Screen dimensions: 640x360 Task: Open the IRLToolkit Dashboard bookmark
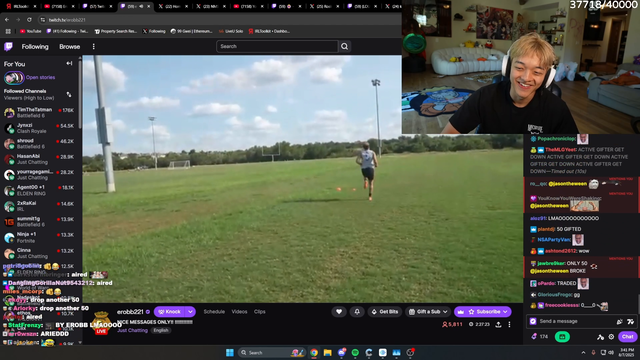pyautogui.click(x=269, y=31)
